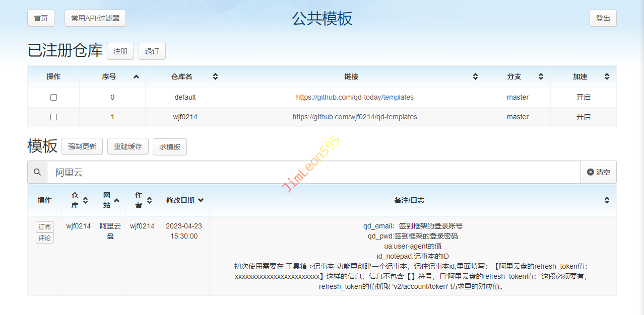Screen dimensions: 644x315
Task: Clear search with 清空 button
Action: point(599,172)
